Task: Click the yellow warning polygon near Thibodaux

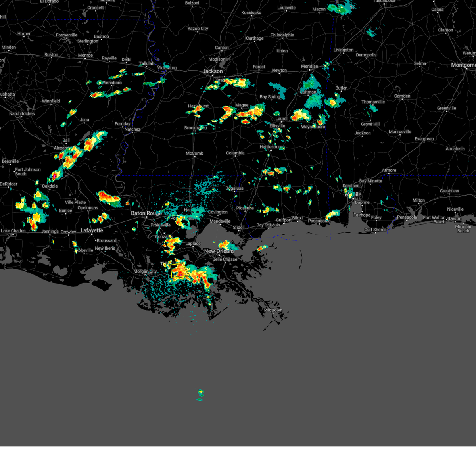Action: [x=179, y=270]
